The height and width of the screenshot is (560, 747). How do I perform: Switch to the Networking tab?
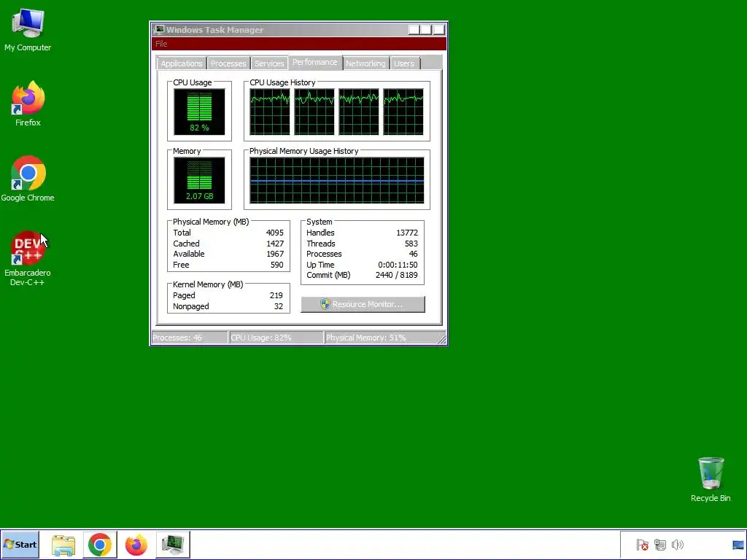coord(365,63)
